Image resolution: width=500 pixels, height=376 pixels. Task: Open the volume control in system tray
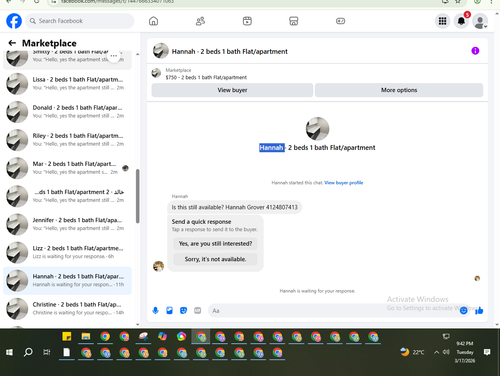446,352
